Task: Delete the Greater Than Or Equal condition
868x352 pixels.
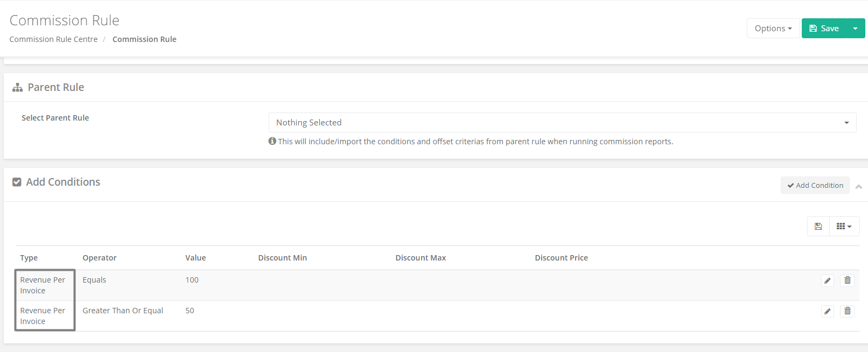Action: click(x=848, y=311)
